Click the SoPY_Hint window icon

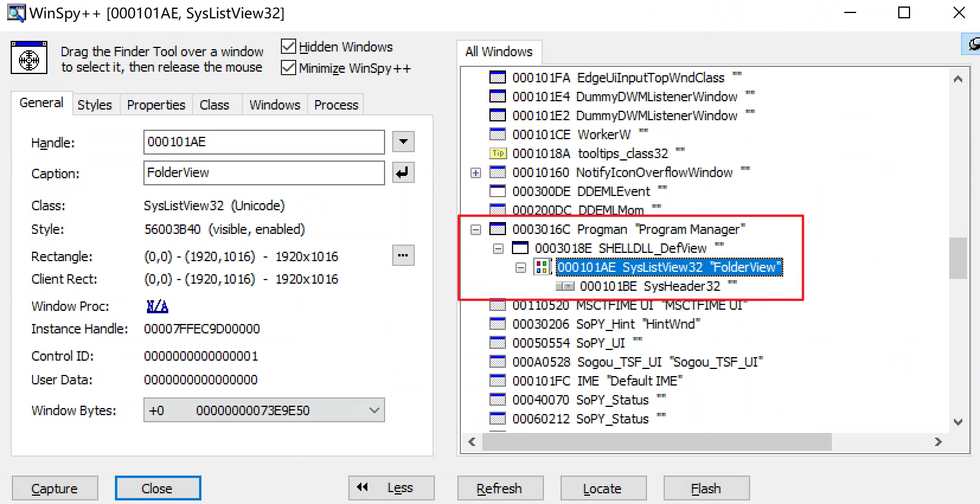[498, 324]
